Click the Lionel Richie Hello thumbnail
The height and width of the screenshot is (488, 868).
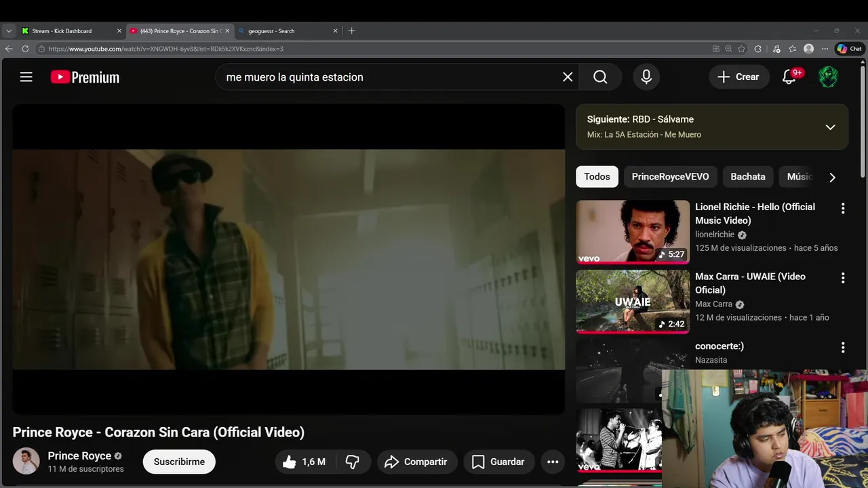point(633,231)
